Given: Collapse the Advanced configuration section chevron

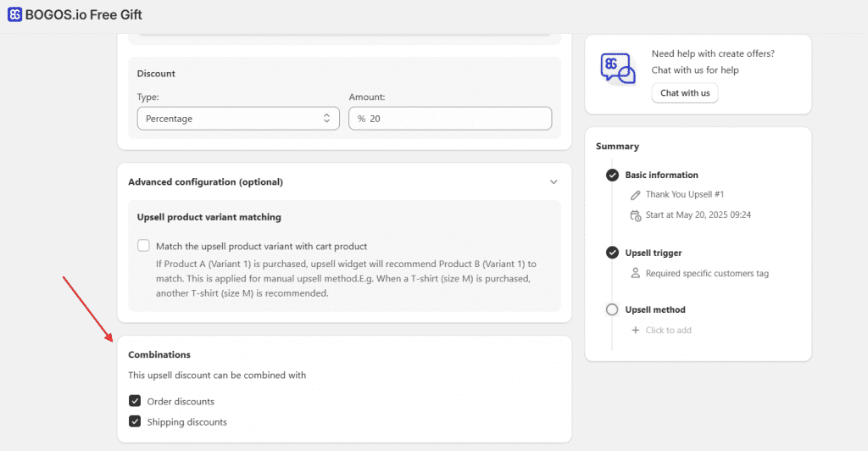Looking at the screenshot, I should 554,182.
